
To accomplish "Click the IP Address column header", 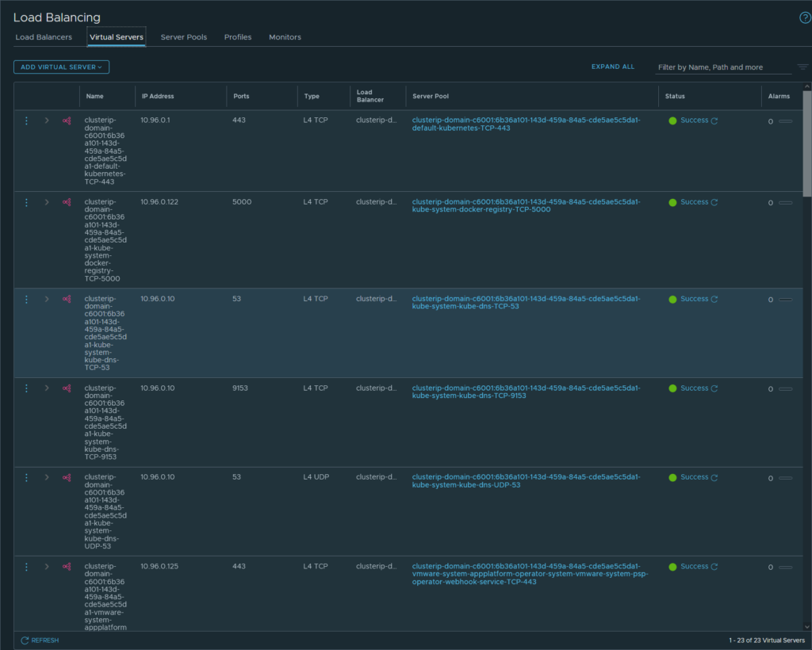I will coord(158,96).
